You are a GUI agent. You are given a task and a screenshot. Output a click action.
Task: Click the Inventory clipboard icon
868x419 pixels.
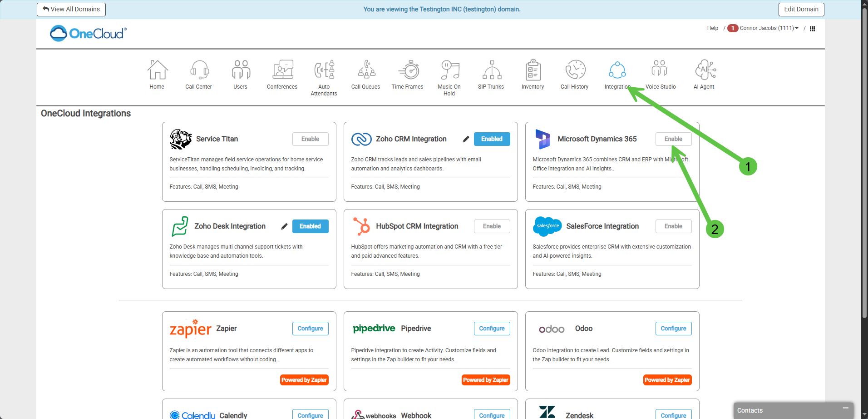tap(533, 70)
